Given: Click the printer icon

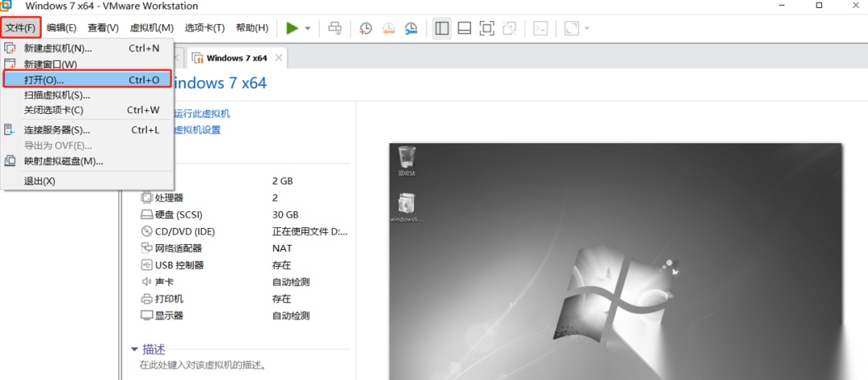Looking at the screenshot, I should click(146, 299).
